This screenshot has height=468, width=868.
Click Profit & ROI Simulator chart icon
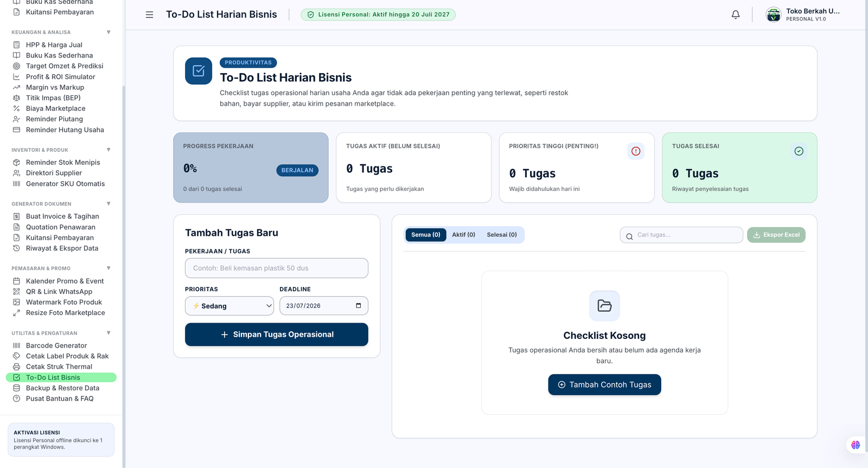(x=16, y=77)
